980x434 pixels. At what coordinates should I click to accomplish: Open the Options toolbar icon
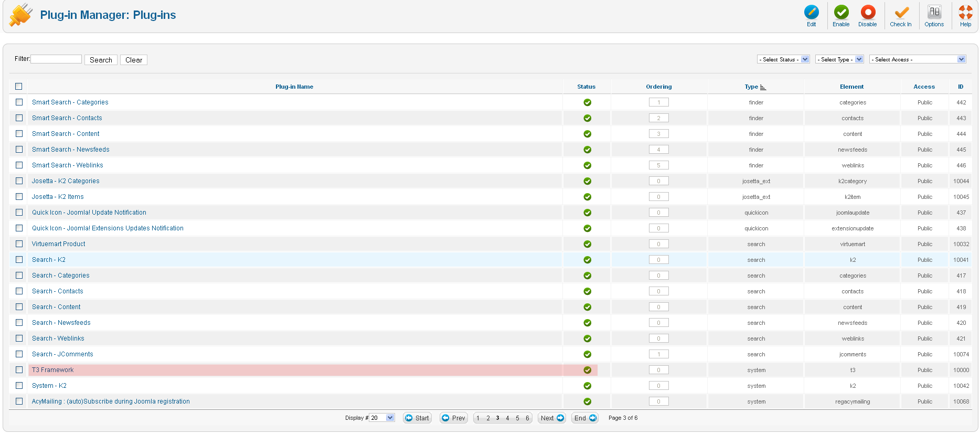934,13
